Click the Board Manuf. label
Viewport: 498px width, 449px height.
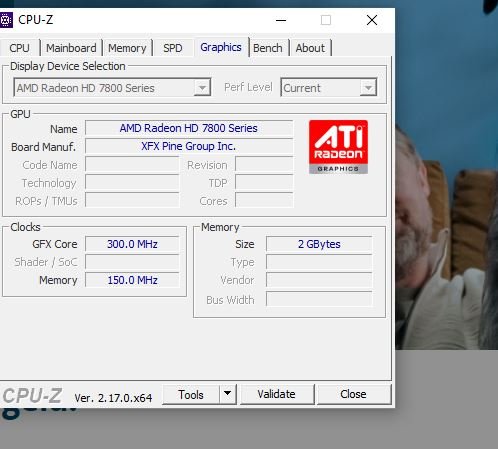pyautogui.click(x=44, y=147)
